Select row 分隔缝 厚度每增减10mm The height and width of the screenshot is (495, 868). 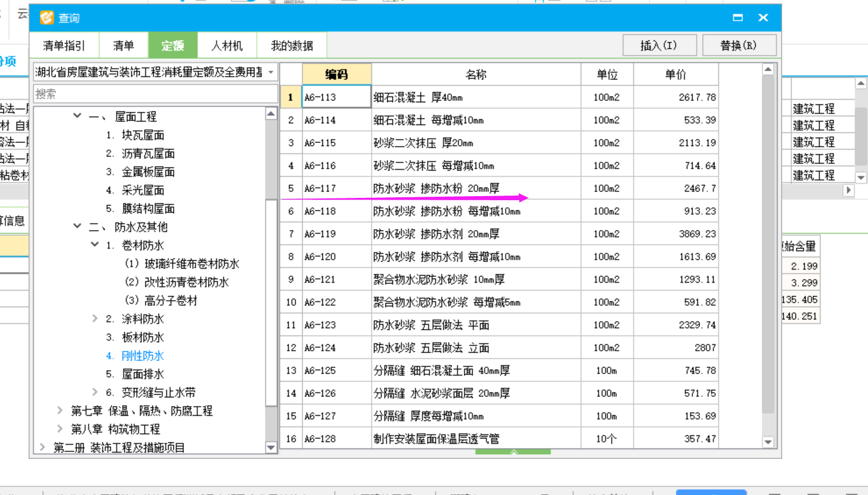pos(499,416)
